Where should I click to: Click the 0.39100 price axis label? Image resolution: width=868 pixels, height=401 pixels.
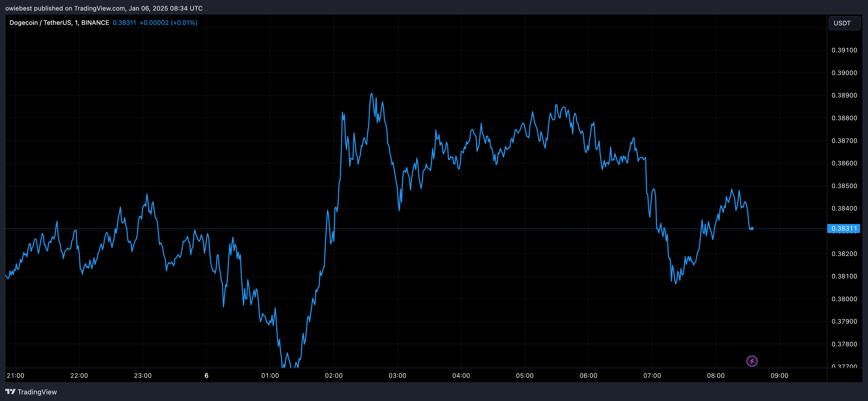(844, 50)
